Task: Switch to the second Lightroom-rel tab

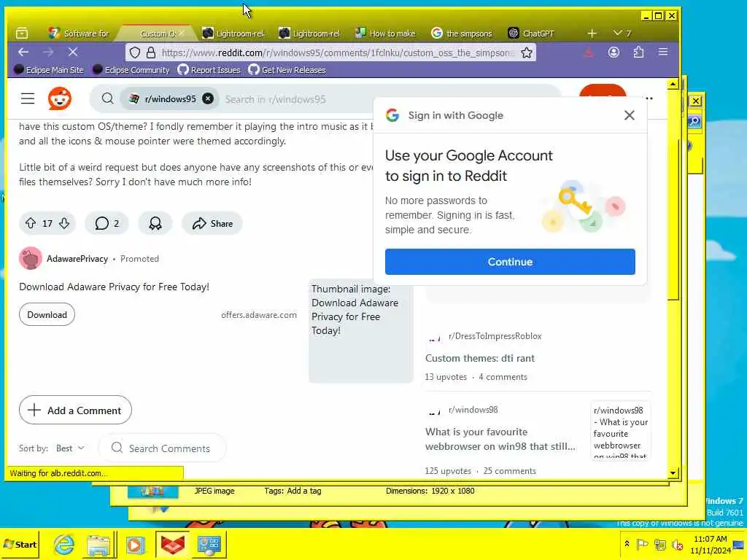Action: (309, 34)
